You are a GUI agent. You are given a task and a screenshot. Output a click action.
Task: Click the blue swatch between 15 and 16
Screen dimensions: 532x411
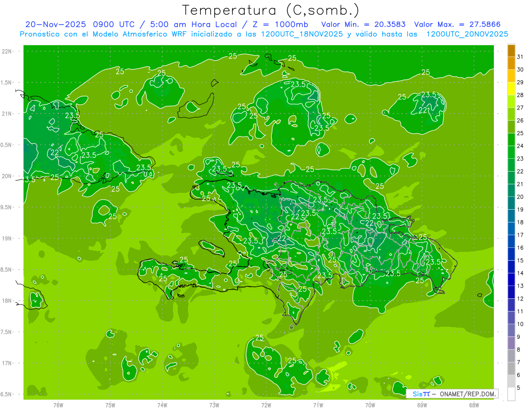click(511, 254)
